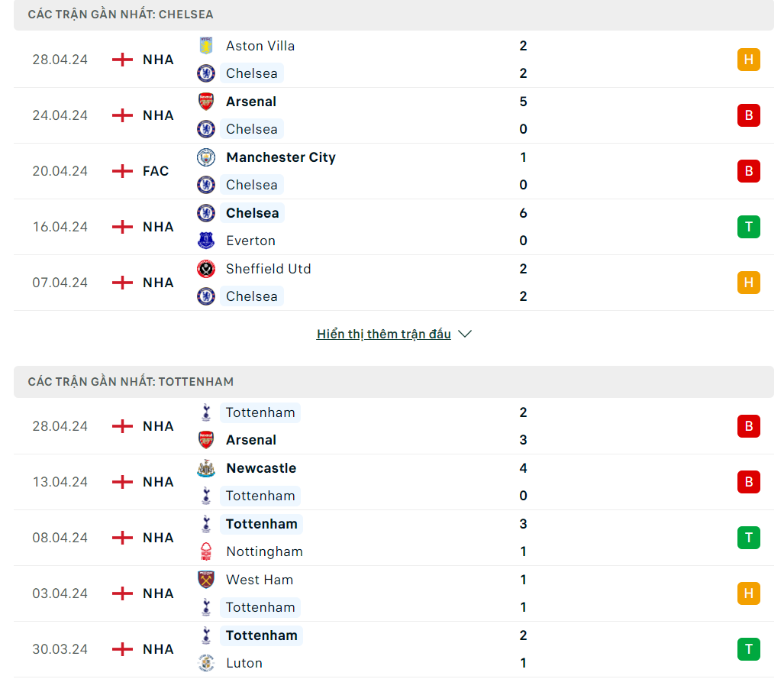Click the Everton club crest icon
The image size is (784, 679).
(x=206, y=241)
